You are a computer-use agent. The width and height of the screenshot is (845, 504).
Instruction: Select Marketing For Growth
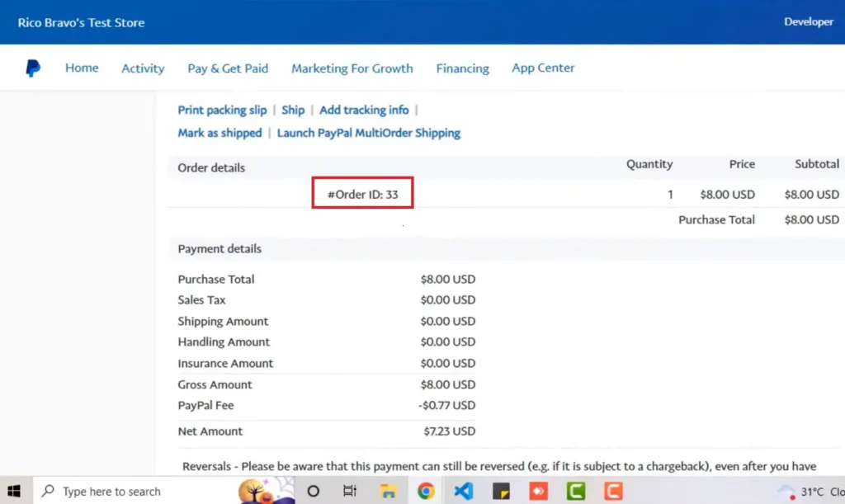click(352, 68)
